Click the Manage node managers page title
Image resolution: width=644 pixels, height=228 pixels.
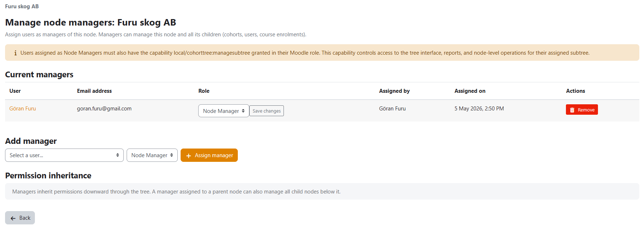click(x=91, y=22)
